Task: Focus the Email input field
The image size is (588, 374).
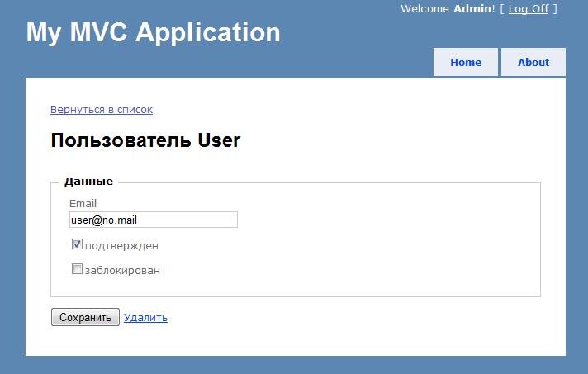Action: pyautogui.click(x=154, y=220)
